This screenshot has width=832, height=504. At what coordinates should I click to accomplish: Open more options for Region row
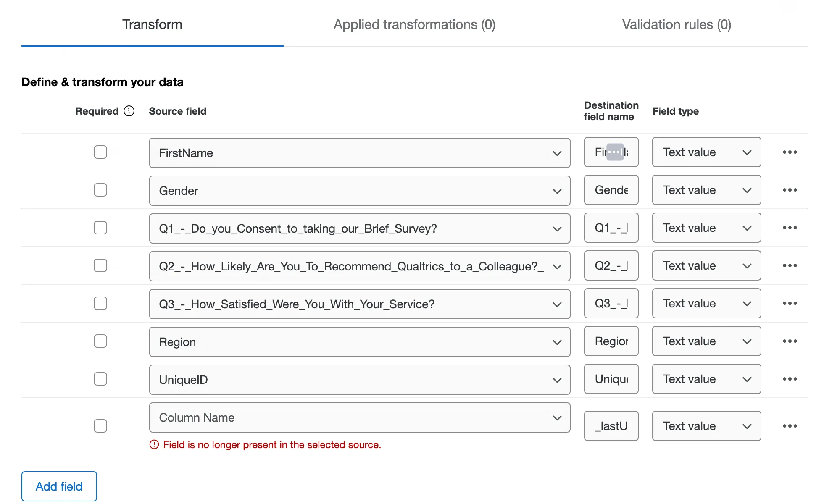click(x=790, y=341)
